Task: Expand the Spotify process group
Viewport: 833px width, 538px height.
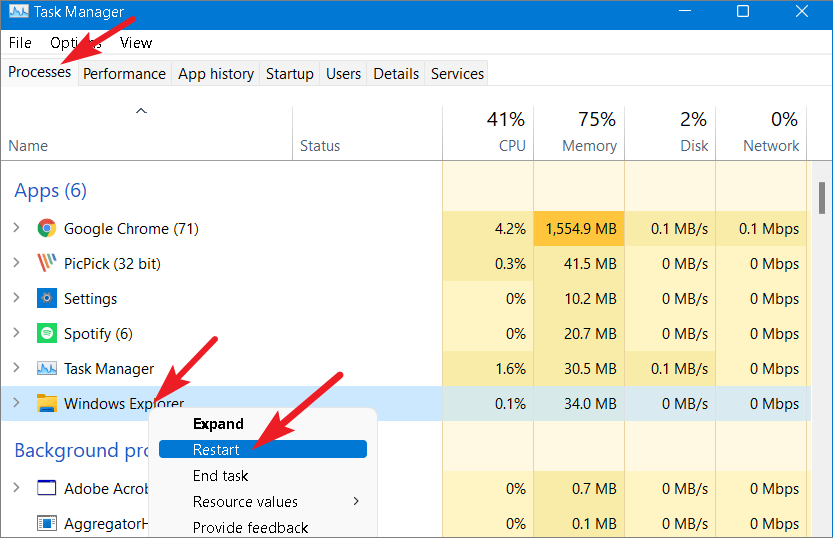Action: 16,333
